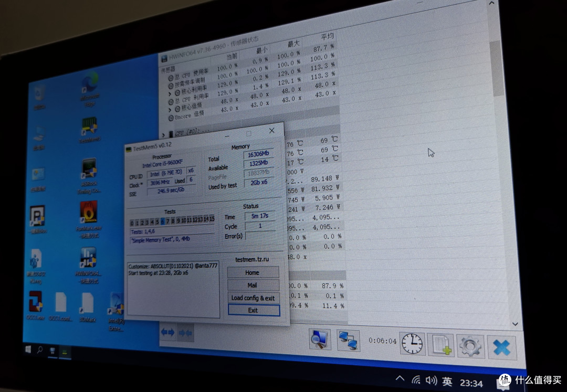
Task: Switch input language via 英 indicator
Action: pyautogui.click(x=447, y=381)
